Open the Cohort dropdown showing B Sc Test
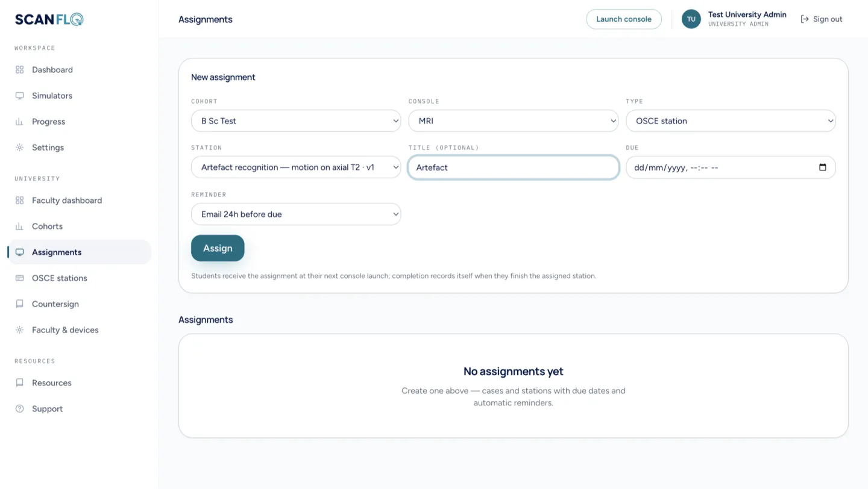 296,121
